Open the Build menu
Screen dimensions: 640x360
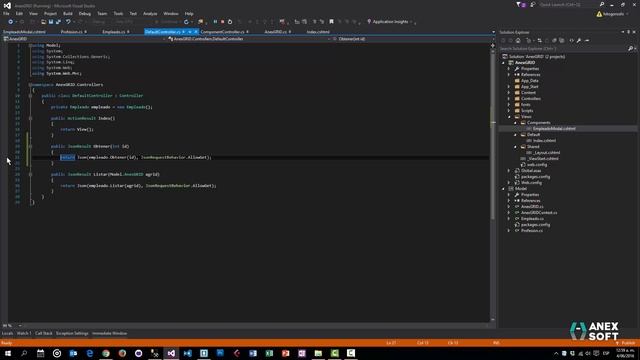[67, 13]
